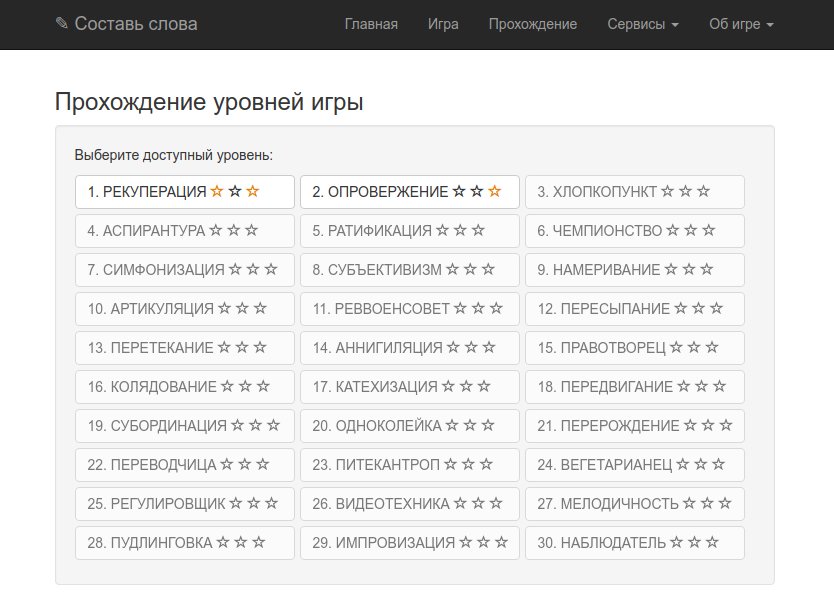The image size is (834, 611).
Task: Click the pencil icon beside Составь слова
Action: click(62, 23)
